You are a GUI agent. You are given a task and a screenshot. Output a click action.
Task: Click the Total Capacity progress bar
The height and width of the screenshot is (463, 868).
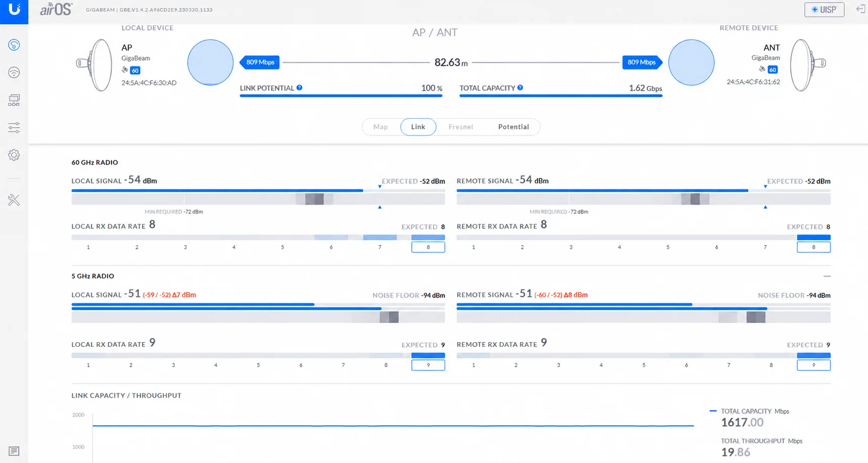561,96
